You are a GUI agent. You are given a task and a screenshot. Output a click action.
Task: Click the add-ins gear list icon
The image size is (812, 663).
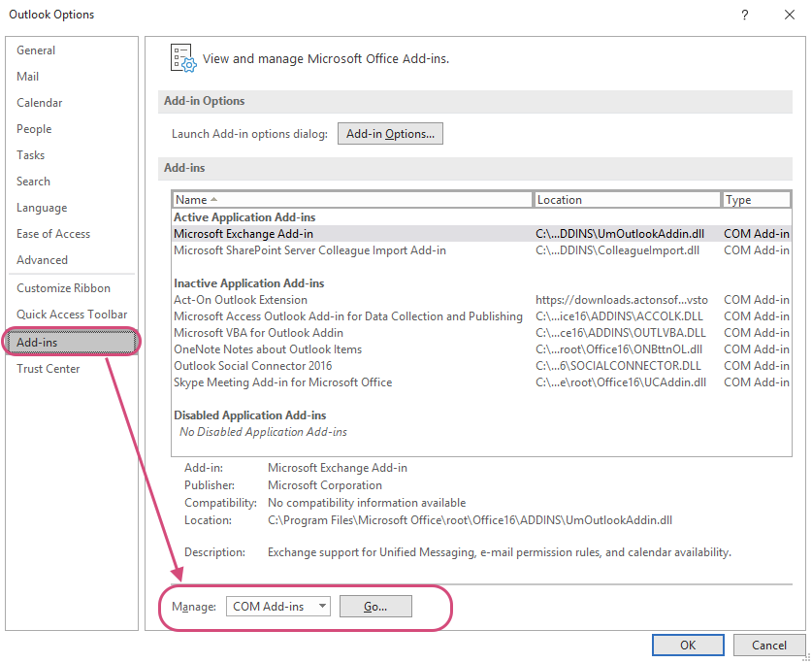pos(183,58)
